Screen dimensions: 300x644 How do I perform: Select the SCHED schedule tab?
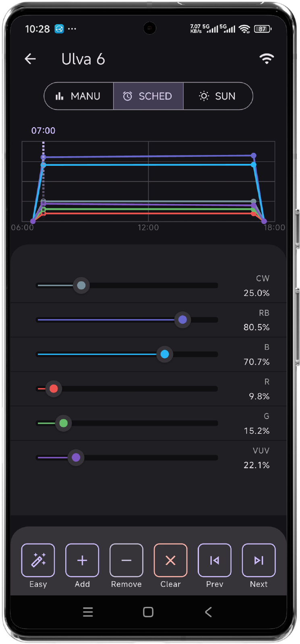coord(148,96)
